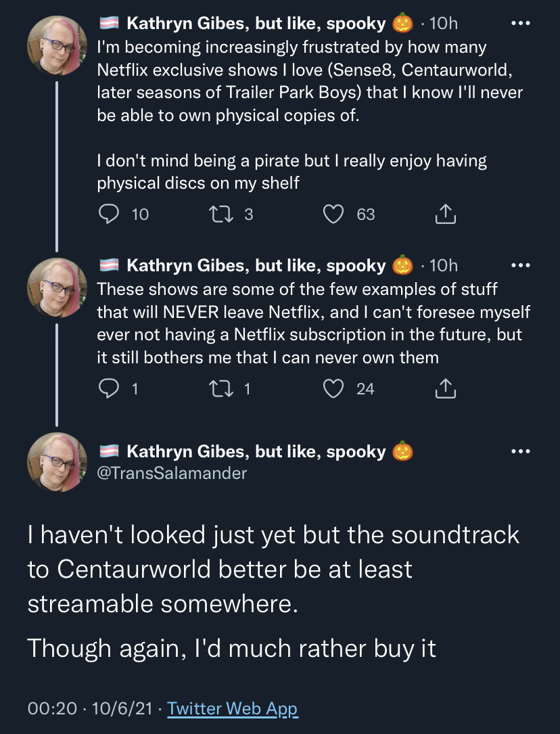Image resolution: width=560 pixels, height=734 pixels.
Task: Click the 10h timestamp on the second tweet
Action: tap(444, 265)
